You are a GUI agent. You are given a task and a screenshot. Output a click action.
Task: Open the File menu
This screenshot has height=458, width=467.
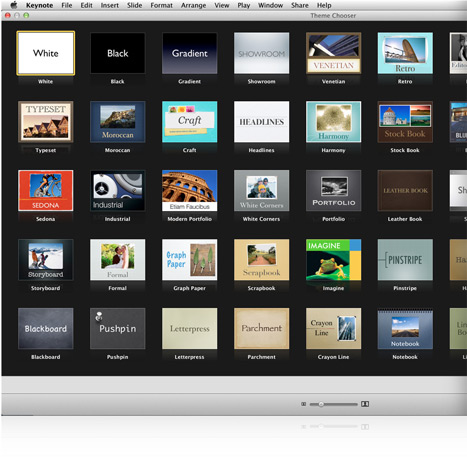[x=67, y=5]
